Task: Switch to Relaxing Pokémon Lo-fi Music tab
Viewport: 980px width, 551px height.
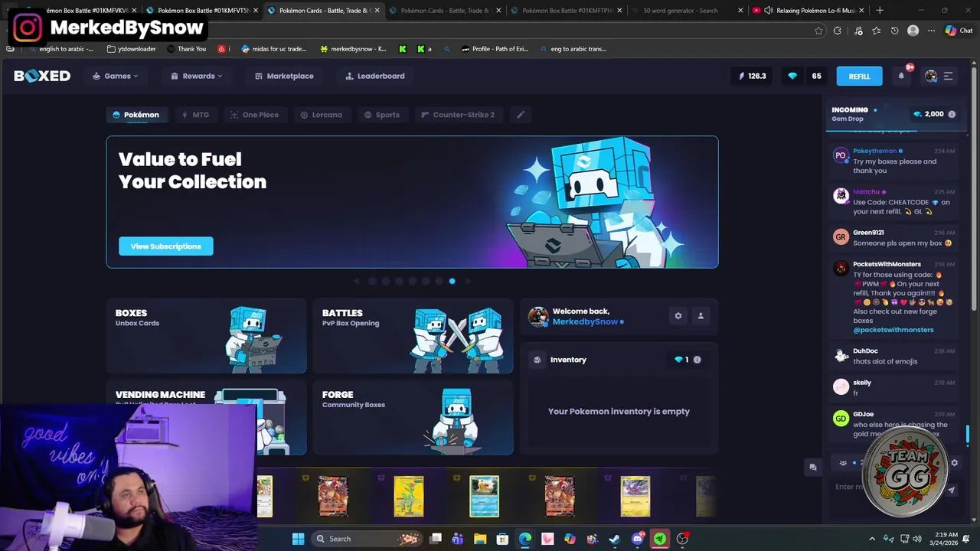Action: (808, 11)
